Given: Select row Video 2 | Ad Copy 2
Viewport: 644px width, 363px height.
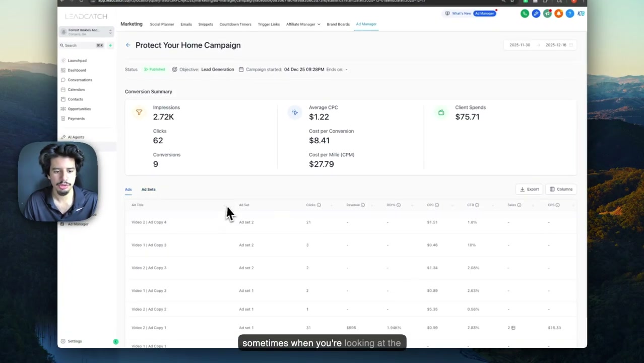Looking at the screenshot, I should click(350, 309).
